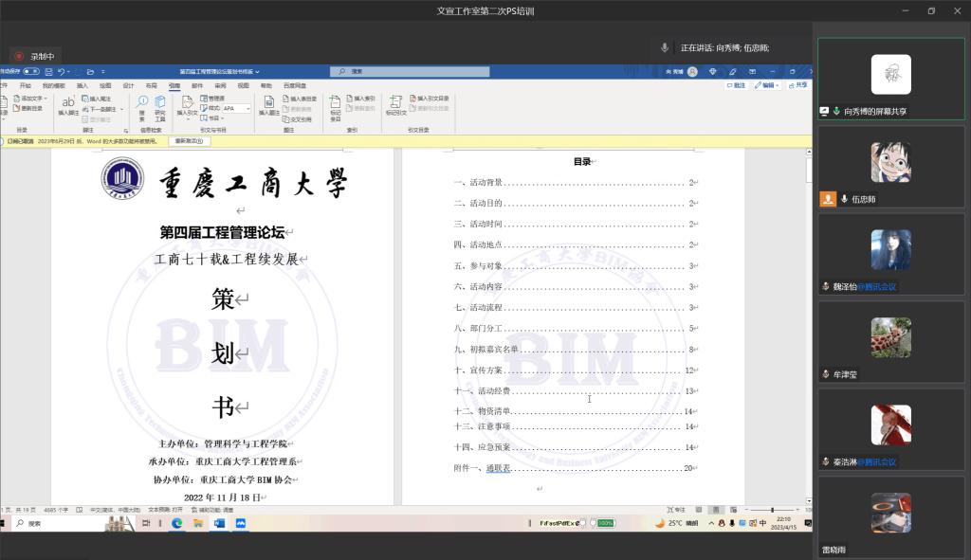
Task: Click the yellow notification bar button
Action: tap(190, 141)
